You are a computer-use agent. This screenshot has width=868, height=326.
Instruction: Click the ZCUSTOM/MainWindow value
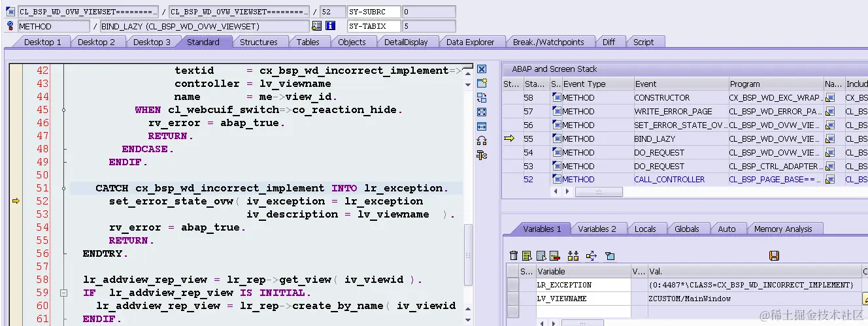690,299
